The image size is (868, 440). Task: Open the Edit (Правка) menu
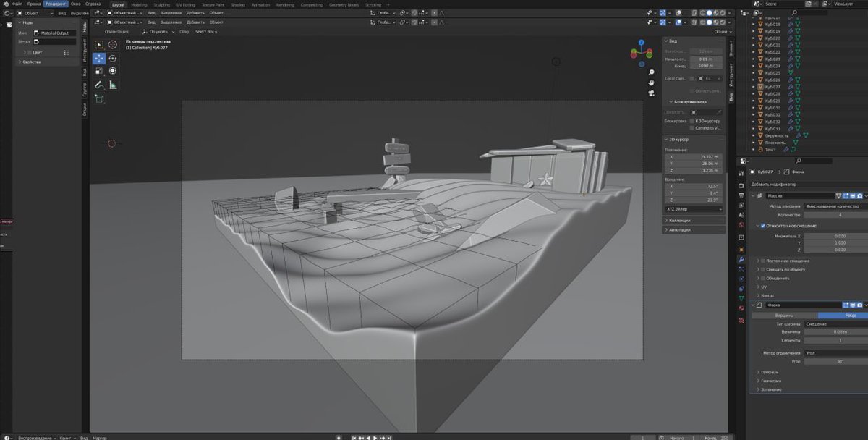click(34, 4)
